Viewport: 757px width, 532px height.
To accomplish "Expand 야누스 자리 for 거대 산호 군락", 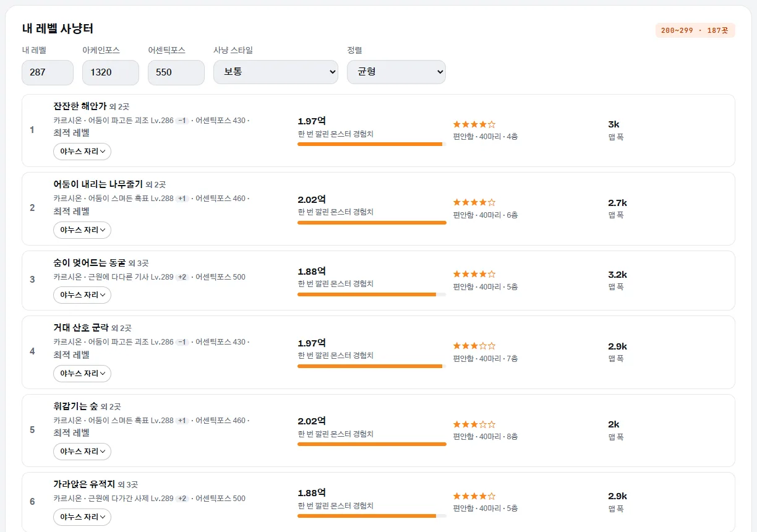I will 82,374.
